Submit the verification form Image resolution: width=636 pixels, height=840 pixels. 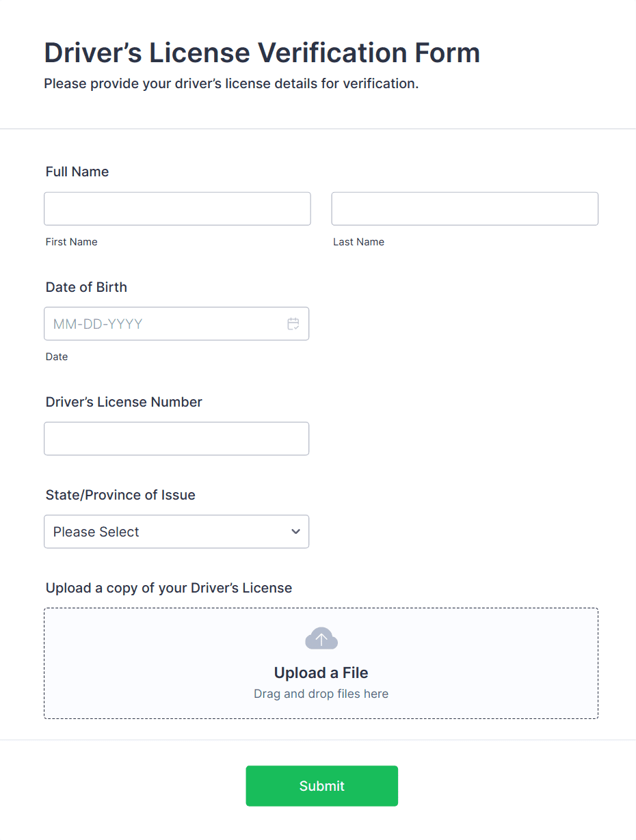tap(322, 786)
